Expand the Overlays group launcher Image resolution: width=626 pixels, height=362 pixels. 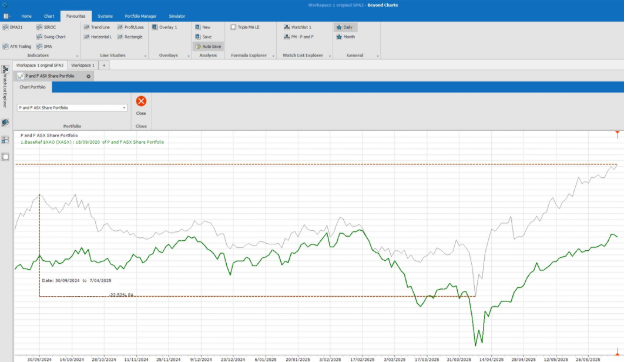(188, 56)
